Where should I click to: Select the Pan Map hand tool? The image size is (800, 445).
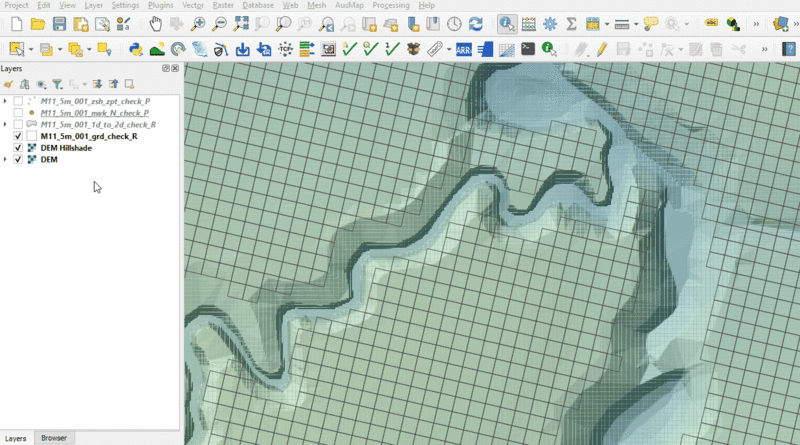155,23
